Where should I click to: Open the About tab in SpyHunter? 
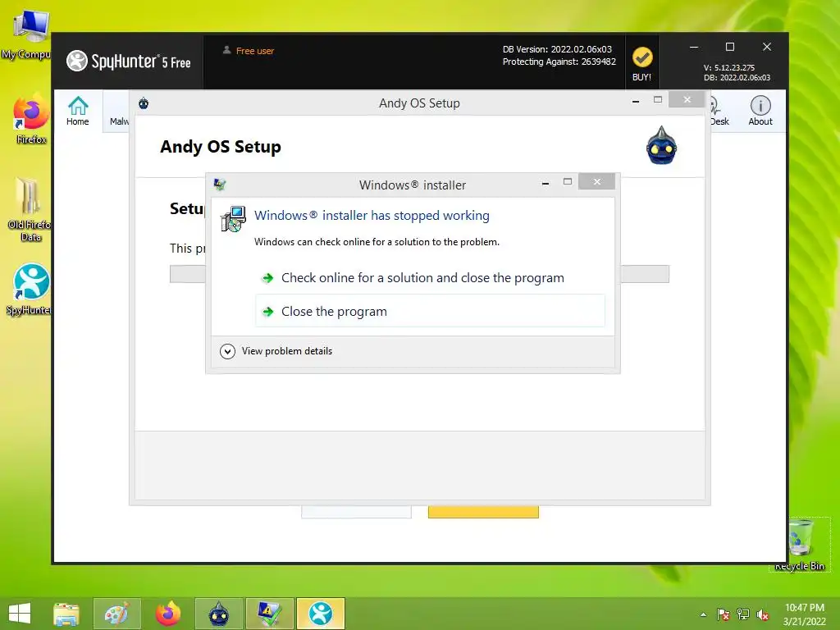click(760, 111)
